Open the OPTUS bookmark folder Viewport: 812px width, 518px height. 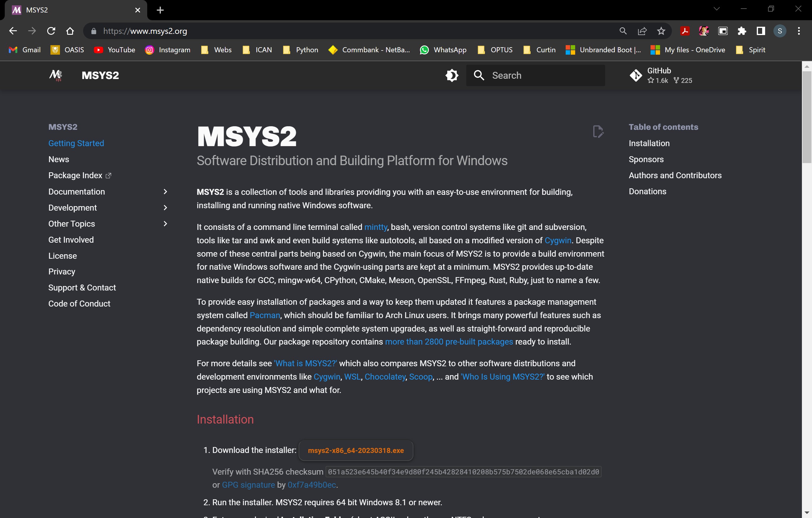tap(495, 50)
